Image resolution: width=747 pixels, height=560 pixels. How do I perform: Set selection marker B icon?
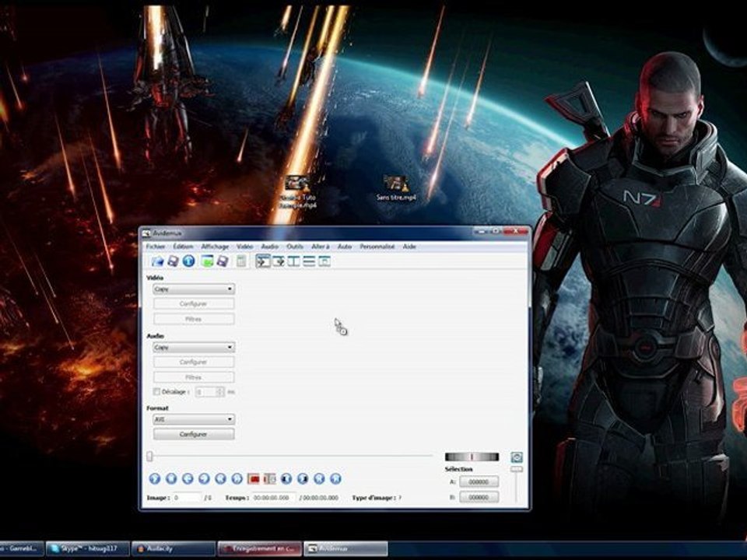pos(270,478)
